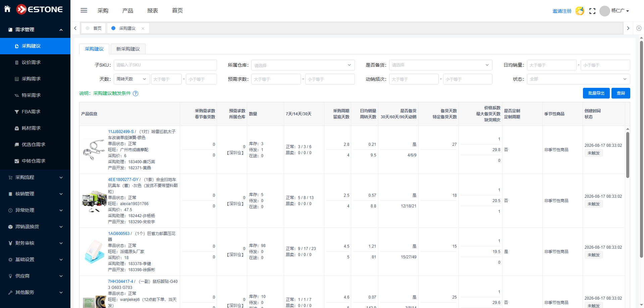
Task: Open help icon for 采购建议触发条件
Action: coord(136,94)
